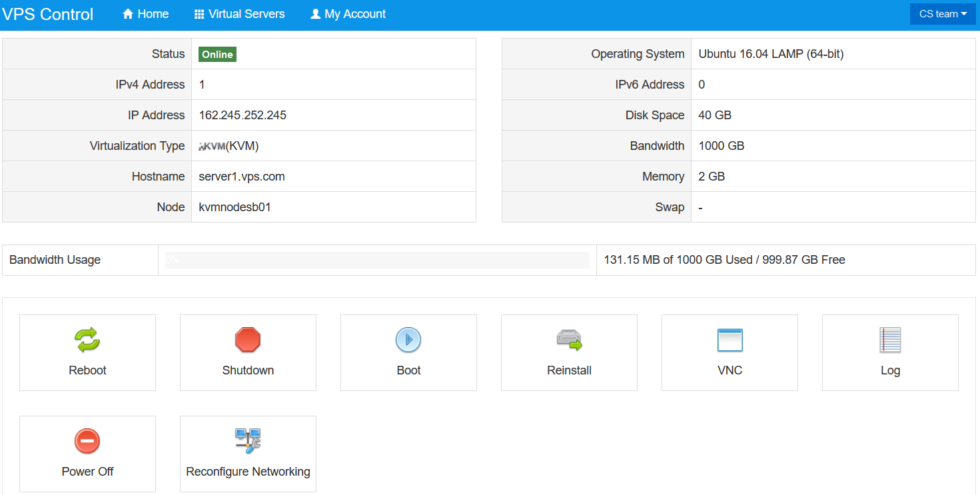Click the VPS Control brand link
The image size is (980, 495).
coord(48,14)
